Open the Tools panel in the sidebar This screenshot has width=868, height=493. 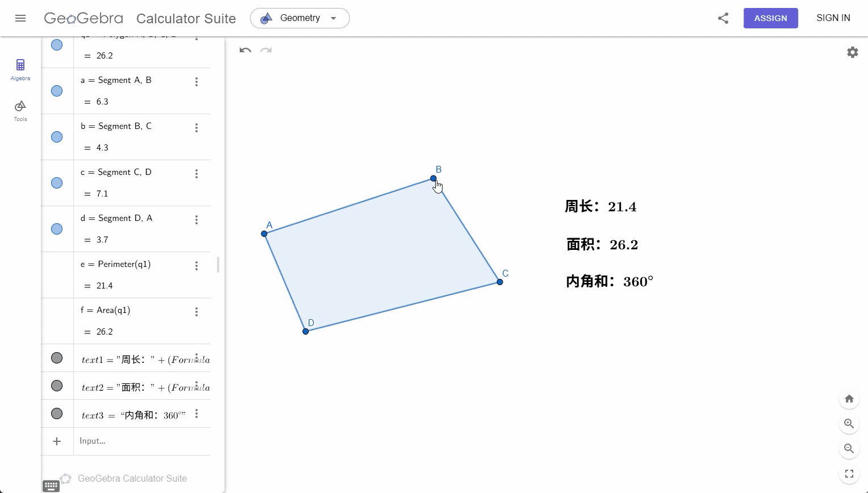(x=20, y=110)
